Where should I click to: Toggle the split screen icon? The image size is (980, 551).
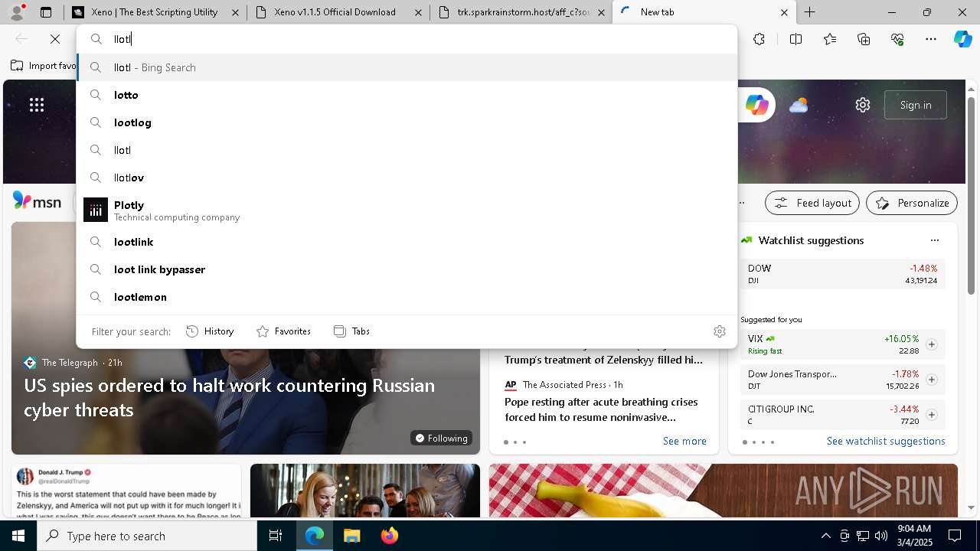[x=795, y=39]
